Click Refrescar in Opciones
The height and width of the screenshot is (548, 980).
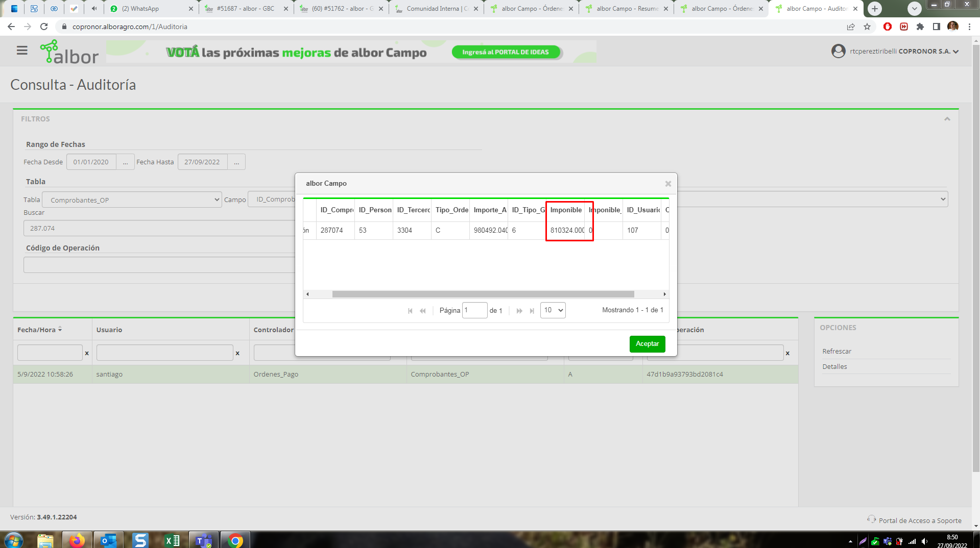(x=836, y=351)
